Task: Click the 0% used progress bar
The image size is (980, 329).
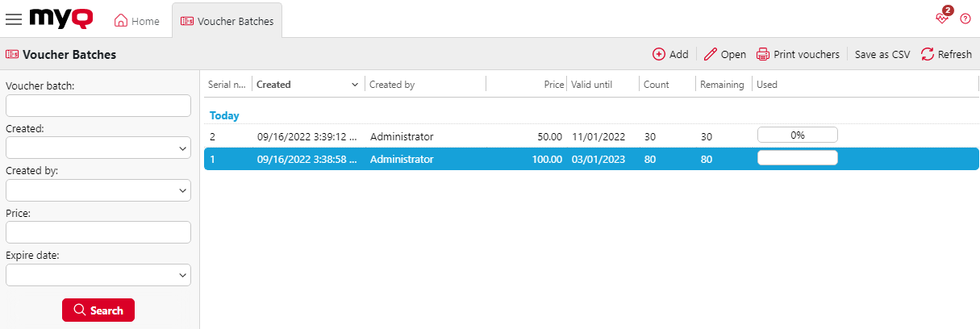Action: [x=797, y=135]
